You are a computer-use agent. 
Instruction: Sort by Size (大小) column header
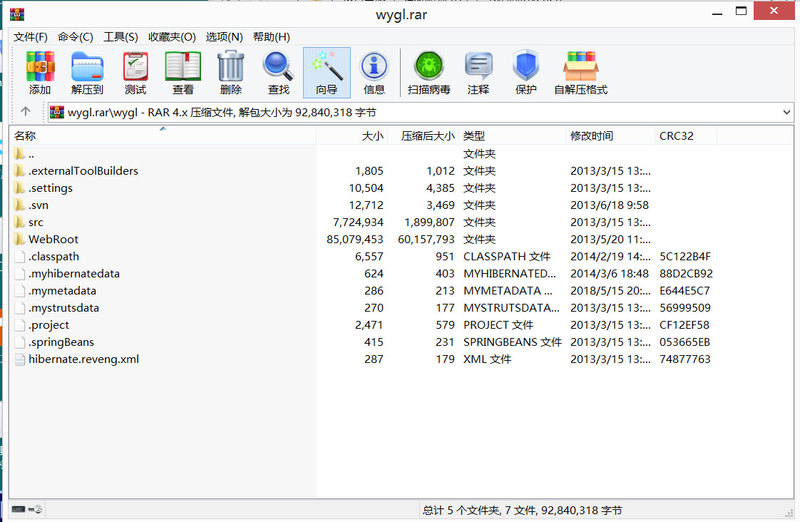[352, 136]
